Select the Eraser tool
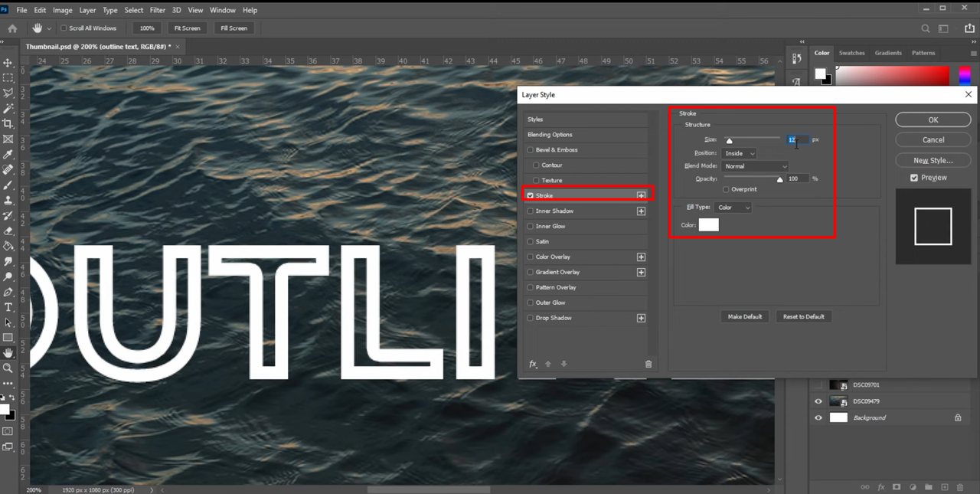This screenshot has width=980, height=494. click(8, 231)
